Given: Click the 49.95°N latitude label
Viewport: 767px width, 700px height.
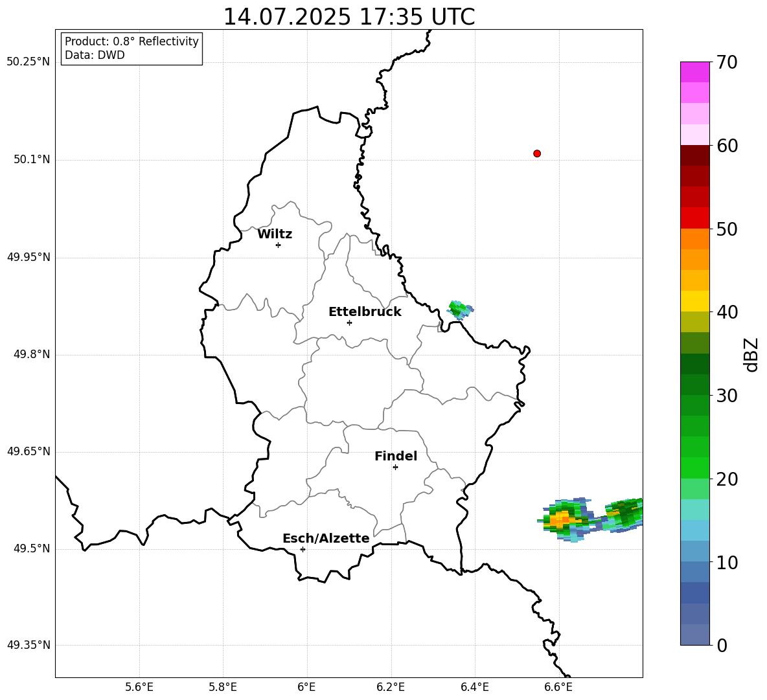Looking at the screenshot, I should pyautogui.click(x=29, y=257).
